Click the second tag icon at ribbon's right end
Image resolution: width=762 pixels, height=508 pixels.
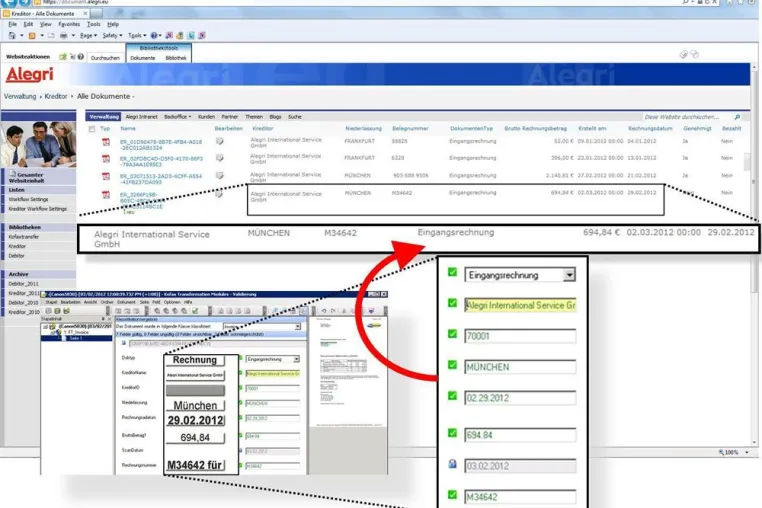click(x=694, y=54)
